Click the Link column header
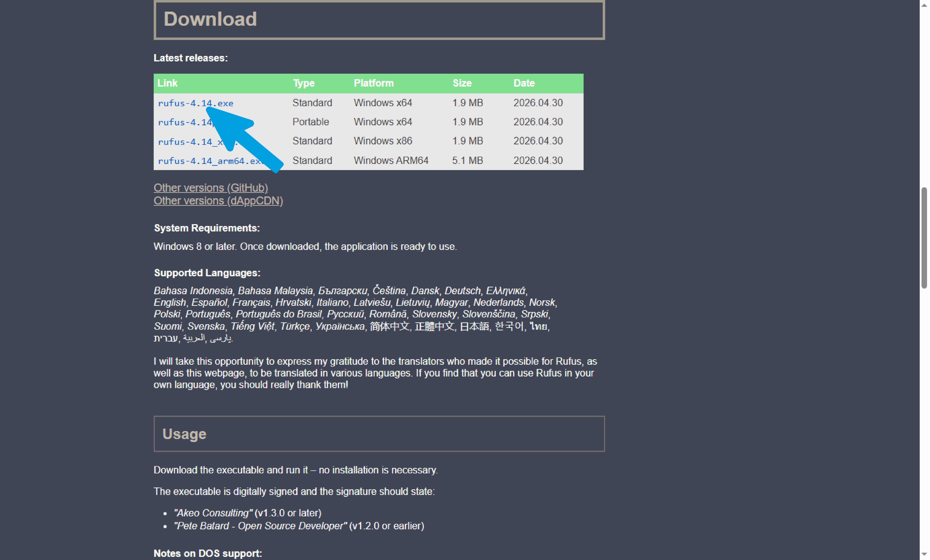The height and width of the screenshot is (560, 930). (x=167, y=83)
